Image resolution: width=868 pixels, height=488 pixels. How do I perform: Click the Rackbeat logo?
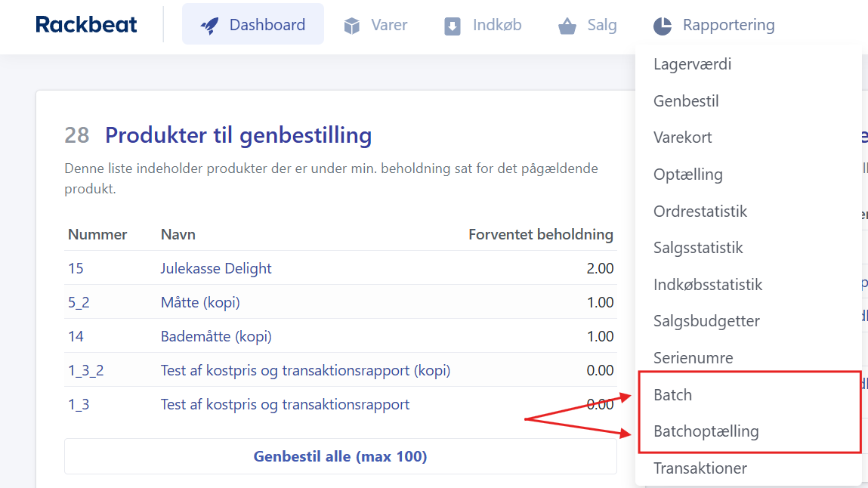(86, 25)
